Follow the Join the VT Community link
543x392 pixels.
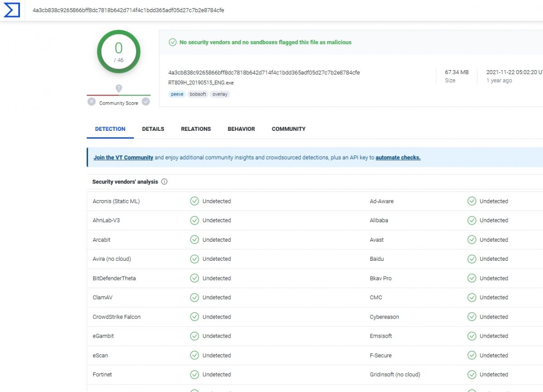tap(124, 158)
